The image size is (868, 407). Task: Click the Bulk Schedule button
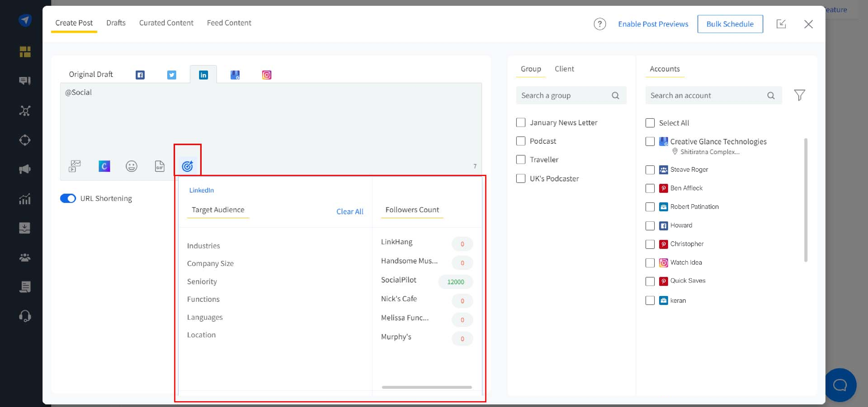pos(730,24)
